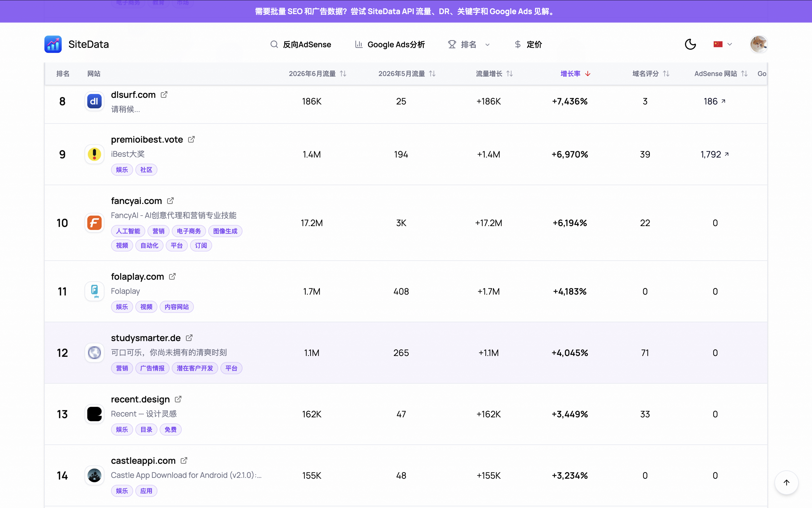Image resolution: width=812 pixels, height=508 pixels.
Task: Open the user avatar menu
Action: [x=759, y=44]
